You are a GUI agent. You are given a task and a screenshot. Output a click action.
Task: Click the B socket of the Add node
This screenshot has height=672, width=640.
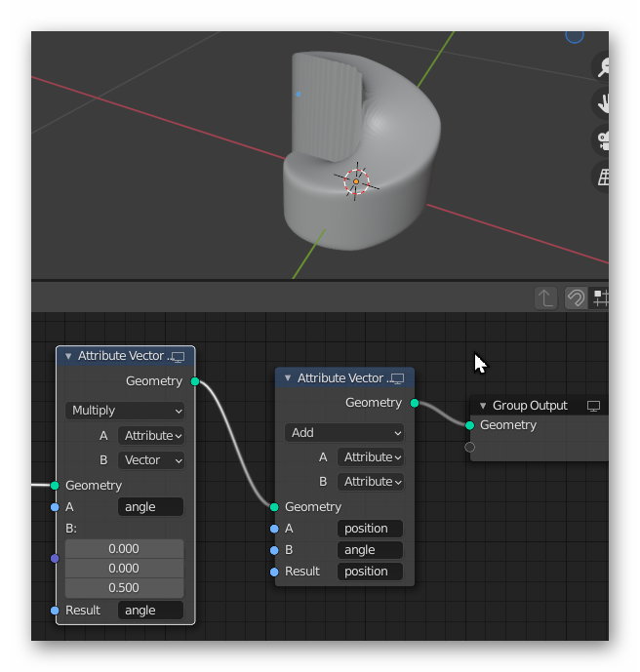tap(274, 550)
